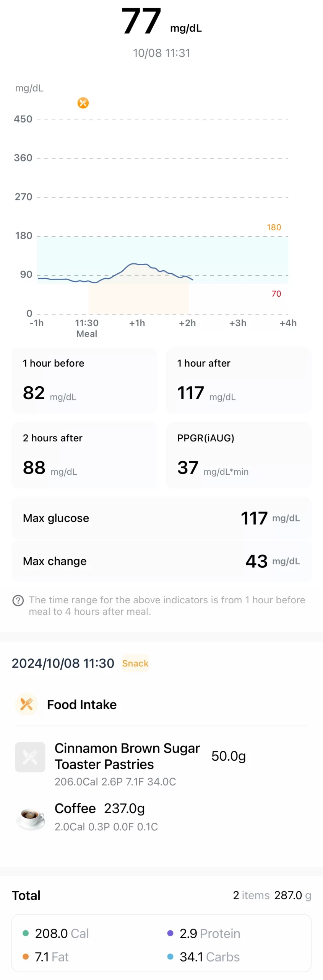323x980 pixels.
Task: Tap the Food Intake fork-and-knife icon
Action: [26, 704]
